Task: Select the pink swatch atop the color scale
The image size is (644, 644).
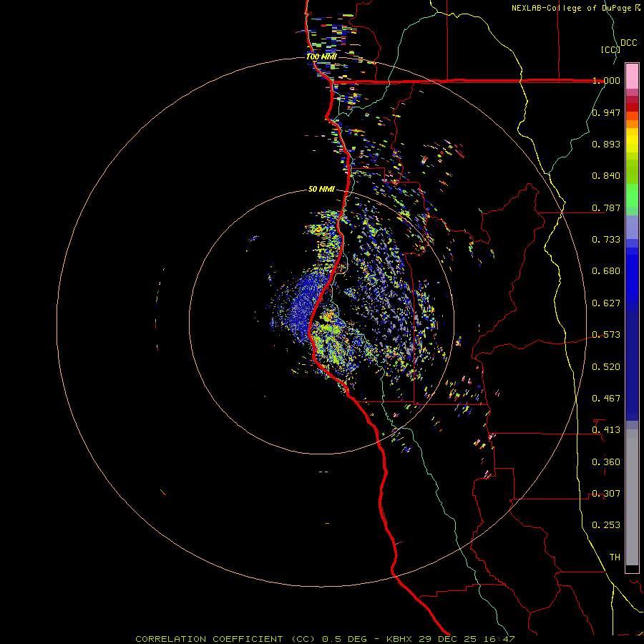Action: (632, 74)
